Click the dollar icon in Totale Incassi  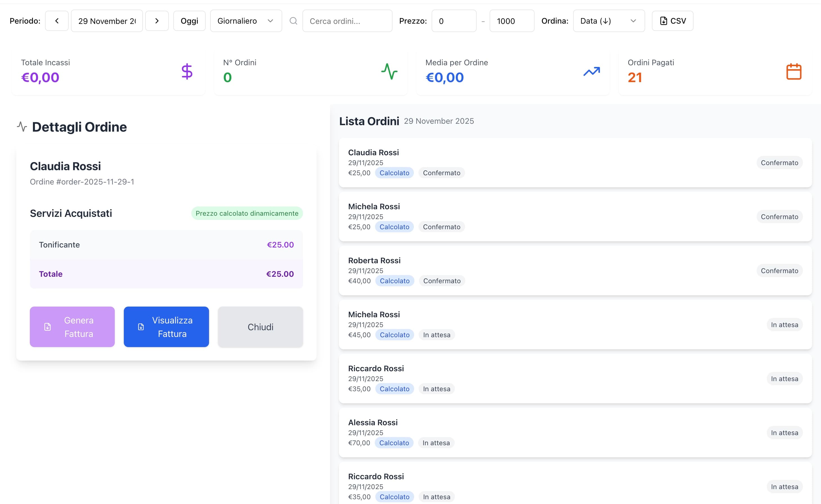click(x=187, y=71)
